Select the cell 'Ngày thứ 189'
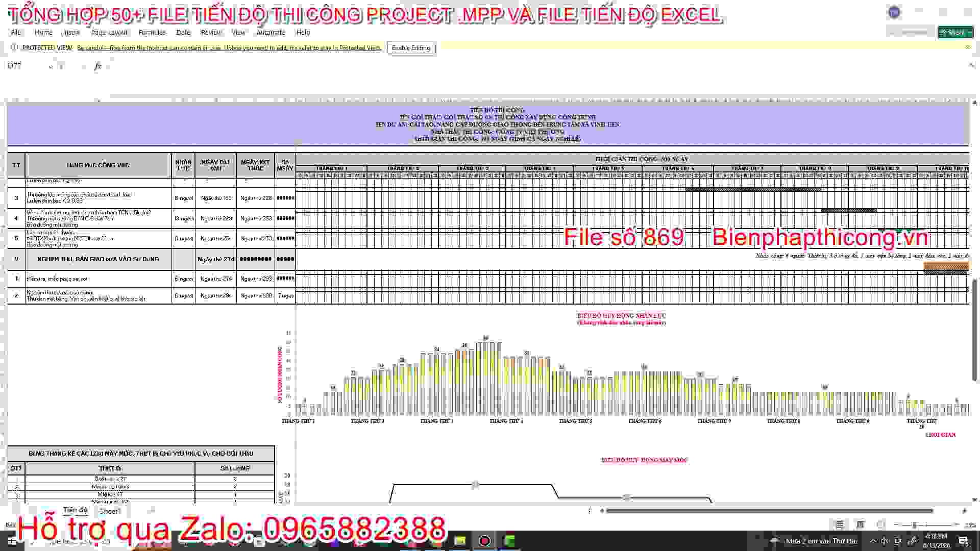This screenshot has width=980, height=551. 215,198
